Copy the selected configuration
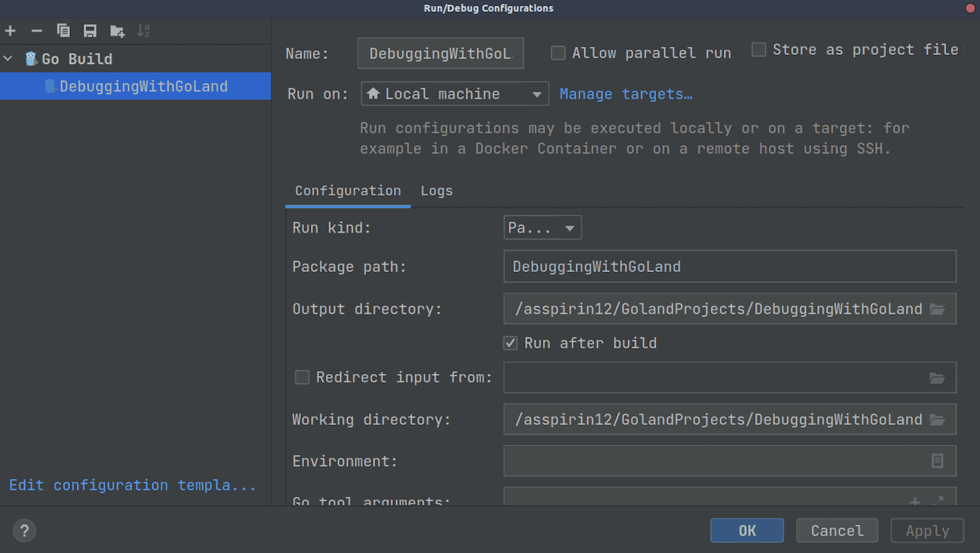980x553 pixels. pyautogui.click(x=63, y=31)
